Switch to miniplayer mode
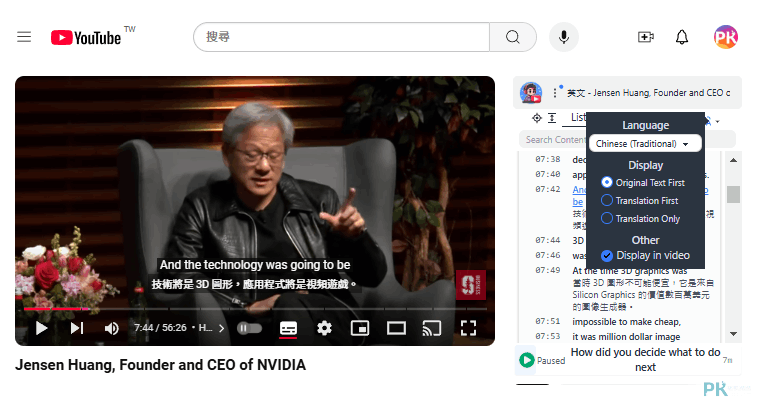 coord(360,328)
